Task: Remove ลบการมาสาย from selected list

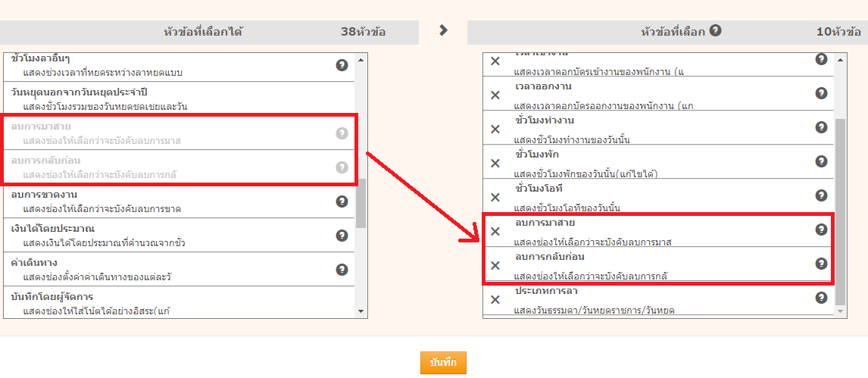Action: (495, 231)
